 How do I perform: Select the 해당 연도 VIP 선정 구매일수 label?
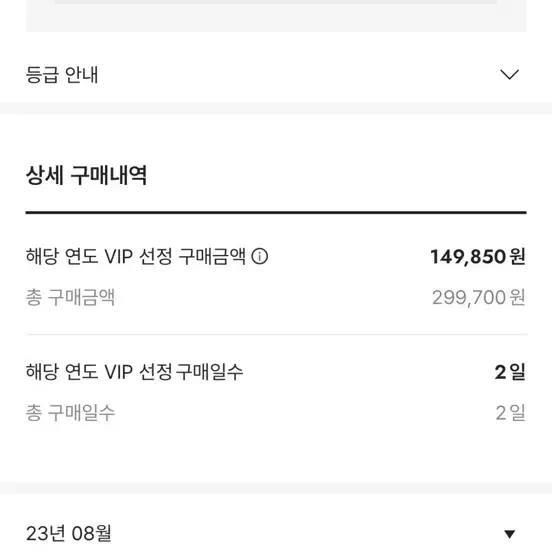pyautogui.click(x=134, y=372)
